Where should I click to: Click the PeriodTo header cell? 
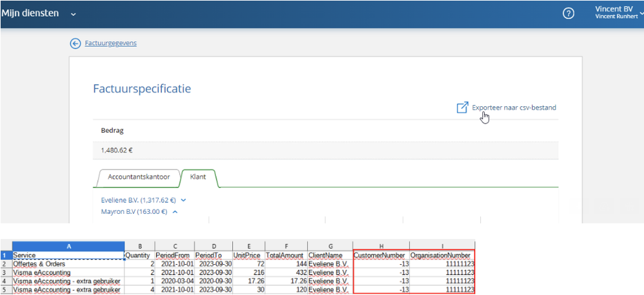click(213, 255)
